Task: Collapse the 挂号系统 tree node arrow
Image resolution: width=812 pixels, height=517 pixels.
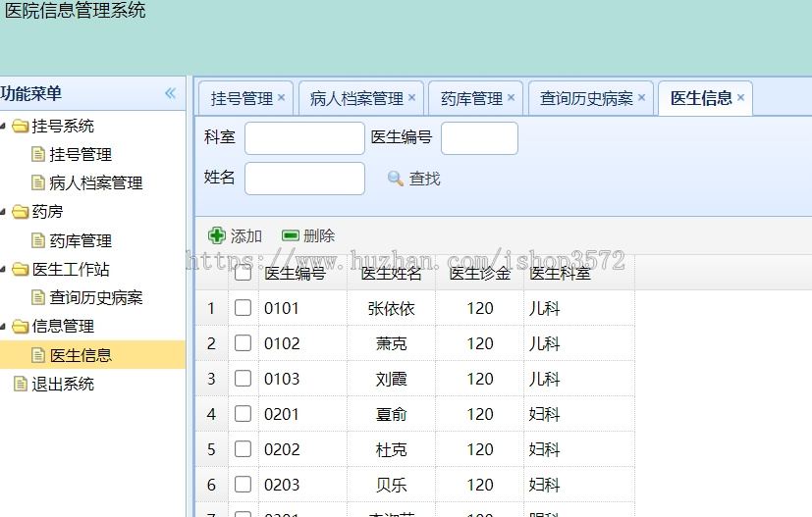Action: [x=3, y=126]
